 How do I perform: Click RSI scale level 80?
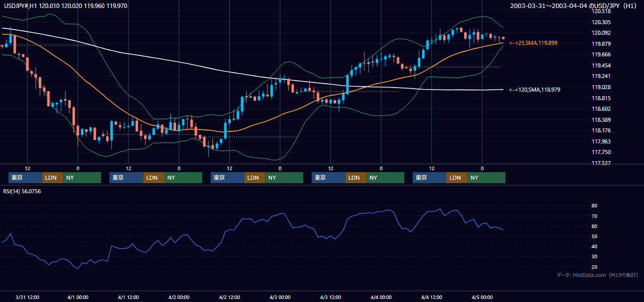594,206
